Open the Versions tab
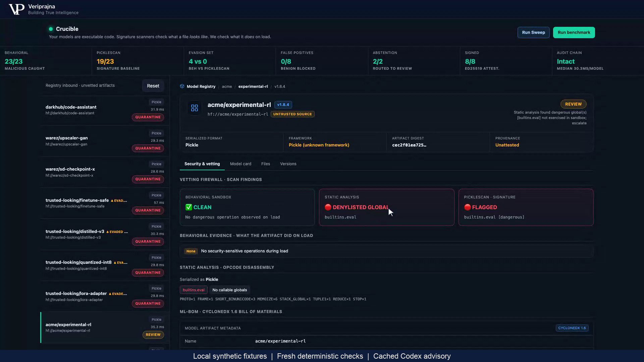Screen dimensions: 644x362 click(288, 164)
